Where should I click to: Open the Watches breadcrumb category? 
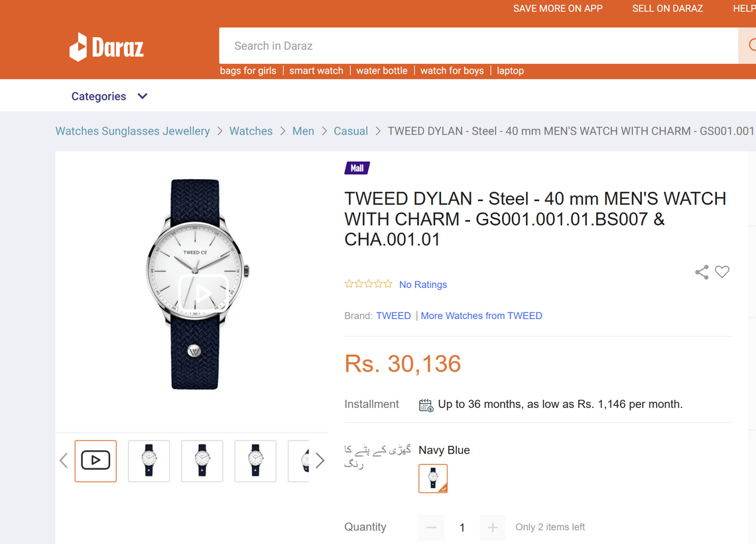click(x=251, y=131)
